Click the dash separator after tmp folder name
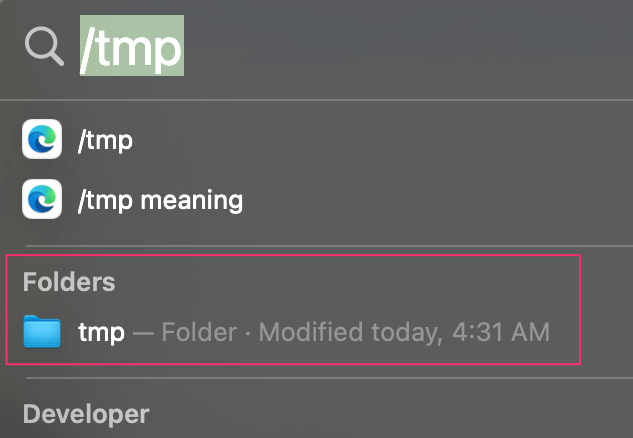 pyautogui.click(x=143, y=333)
